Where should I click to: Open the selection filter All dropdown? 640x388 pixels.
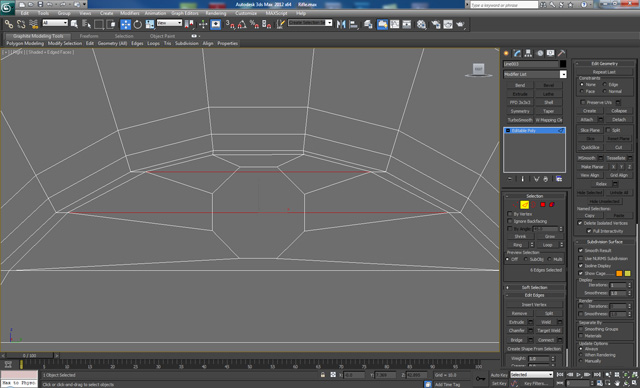pos(55,23)
